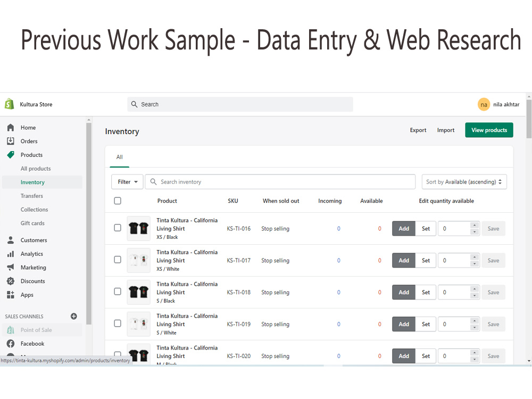532x399 pixels.
Task: Open thumbnail of KS-TI-017 white shirt
Action: (138, 260)
